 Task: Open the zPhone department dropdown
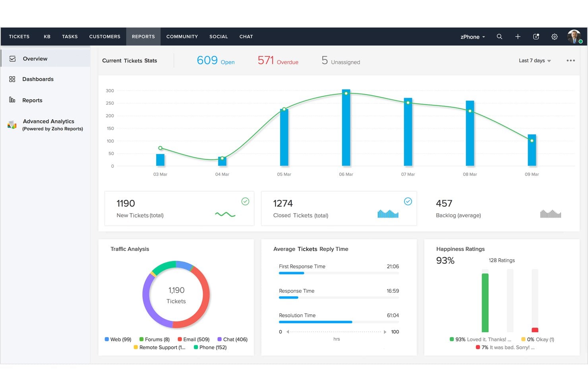[x=473, y=37]
